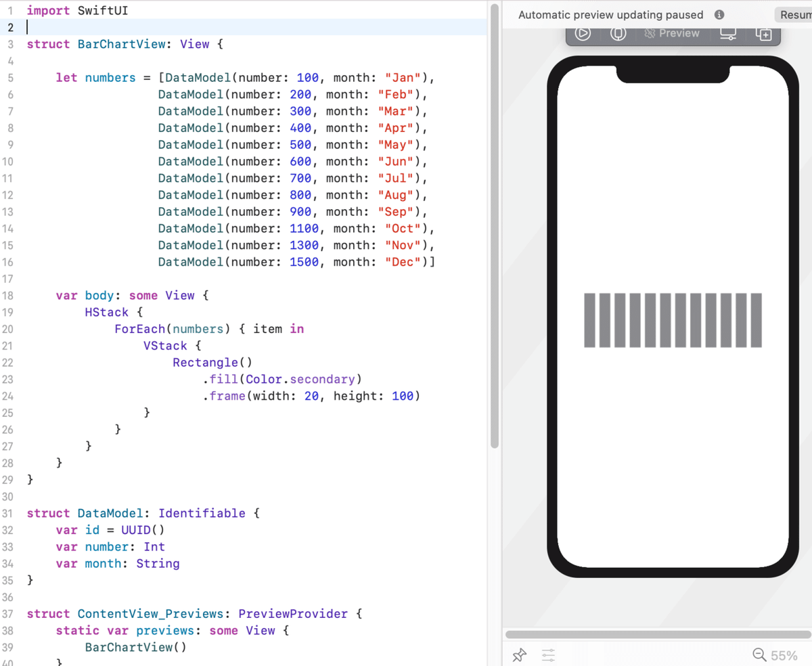Click "BarChartView" in the struct declaration
This screenshot has height=666, width=812.
(x=121, y=44)
